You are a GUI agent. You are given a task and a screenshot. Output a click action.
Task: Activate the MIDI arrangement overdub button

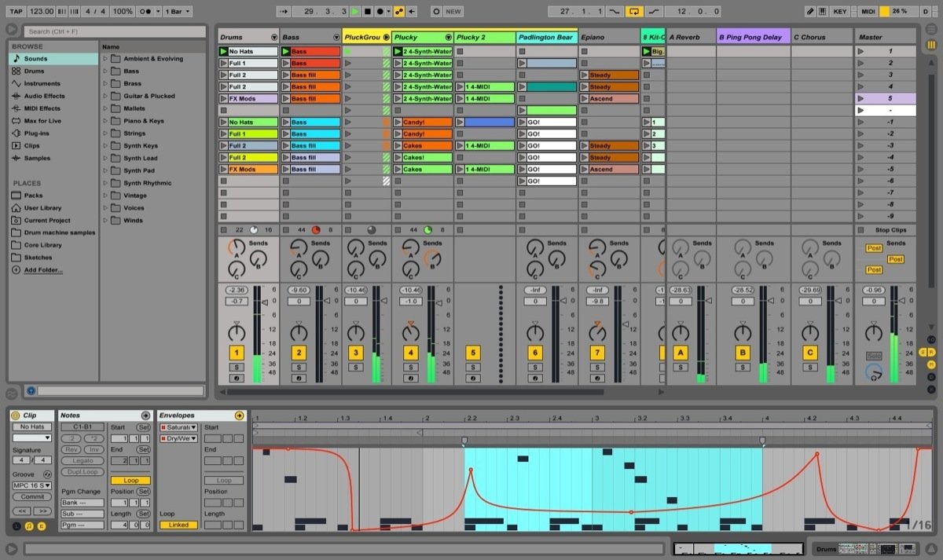pos(401,11)
